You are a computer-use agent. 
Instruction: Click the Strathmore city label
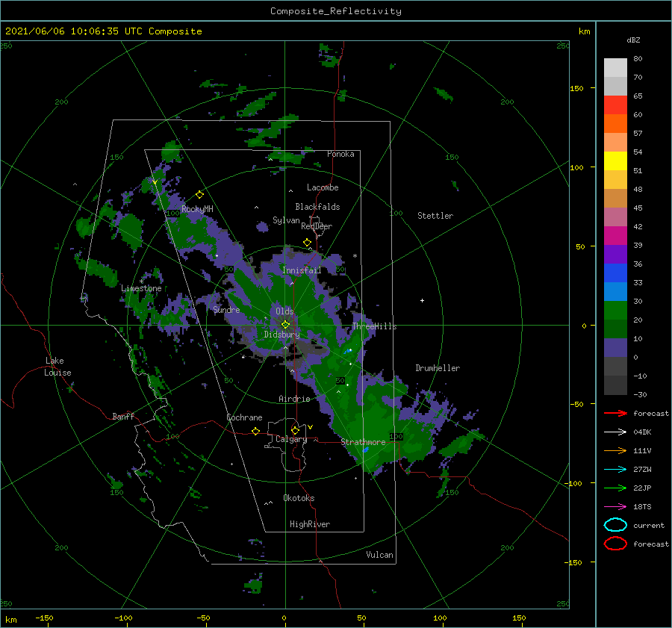coord(363,442)
